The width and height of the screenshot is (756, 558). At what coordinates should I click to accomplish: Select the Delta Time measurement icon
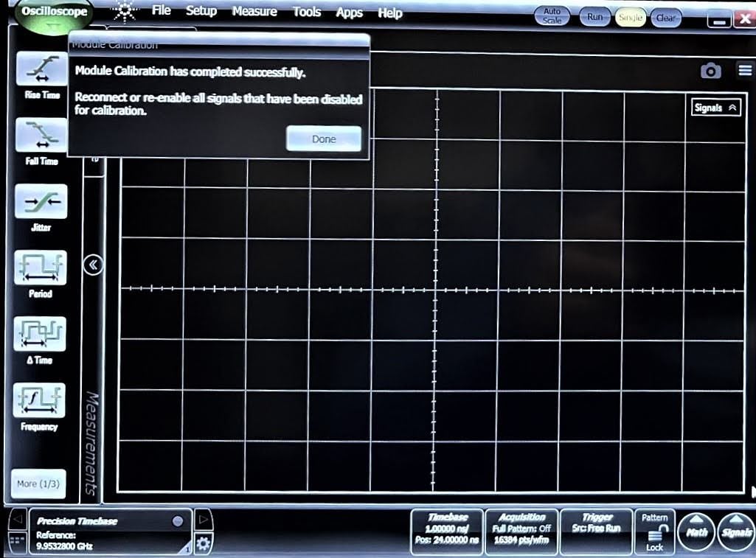pos(40,333)
